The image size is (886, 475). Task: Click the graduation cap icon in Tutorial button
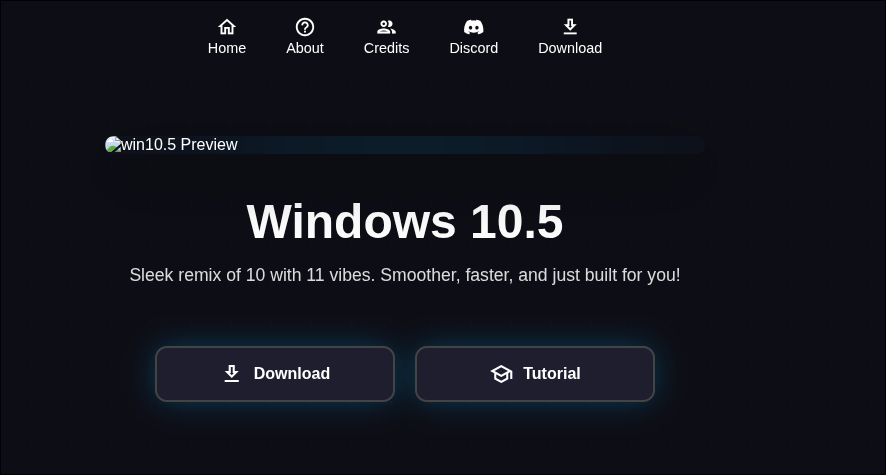point(501,374)
